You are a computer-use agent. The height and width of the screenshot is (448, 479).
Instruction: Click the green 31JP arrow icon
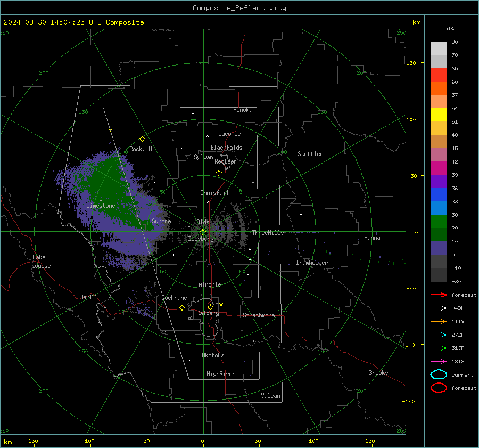[439, 348]
